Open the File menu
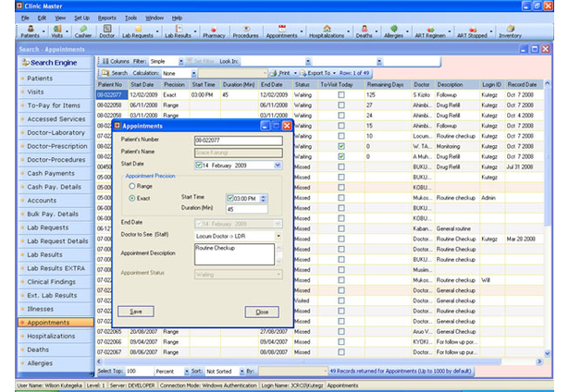This screenshot has height=392, width=569. [25, 18]
